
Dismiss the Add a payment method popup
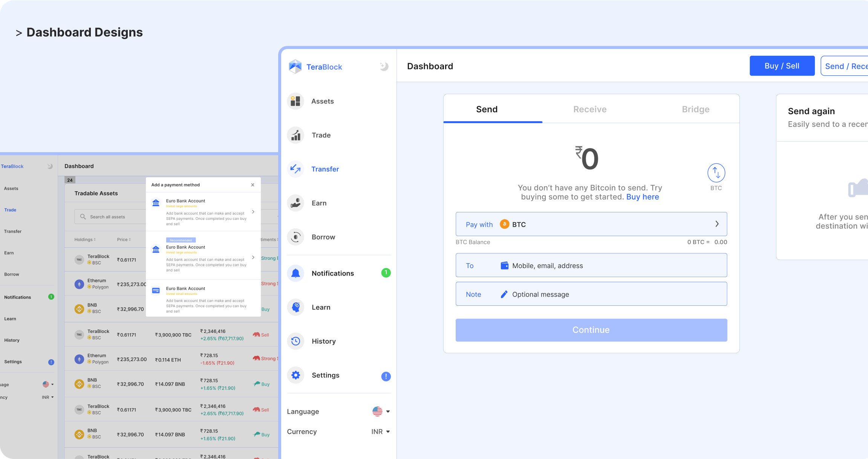pos(253,185)
